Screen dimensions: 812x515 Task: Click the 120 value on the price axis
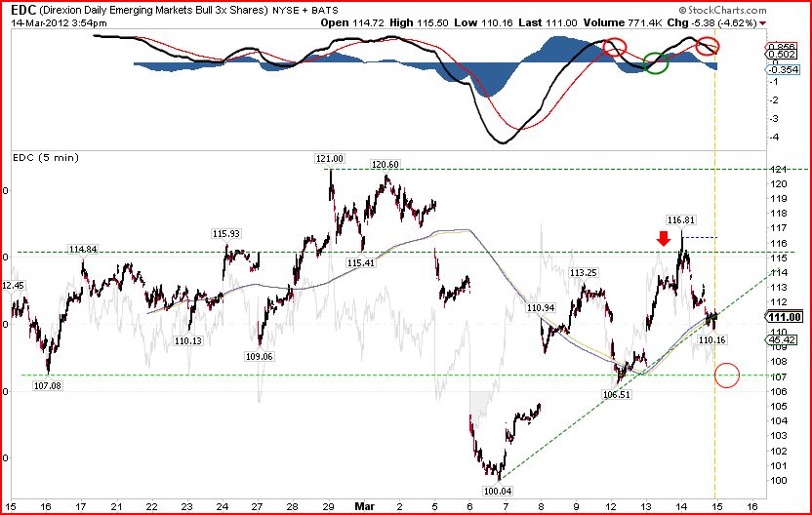pos(779,184)
